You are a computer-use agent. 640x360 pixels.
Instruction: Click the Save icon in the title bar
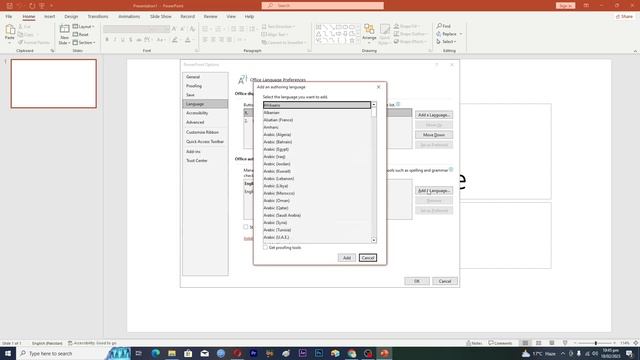pos(9,6)
